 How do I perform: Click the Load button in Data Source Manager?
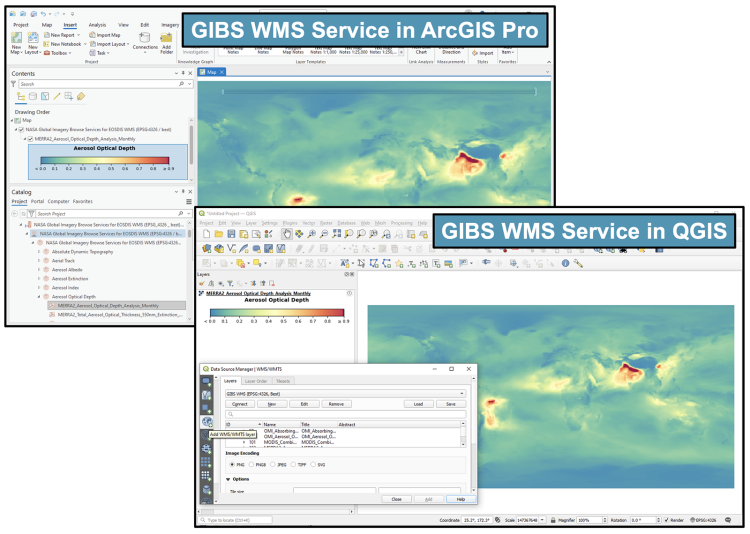coord(419,404)
